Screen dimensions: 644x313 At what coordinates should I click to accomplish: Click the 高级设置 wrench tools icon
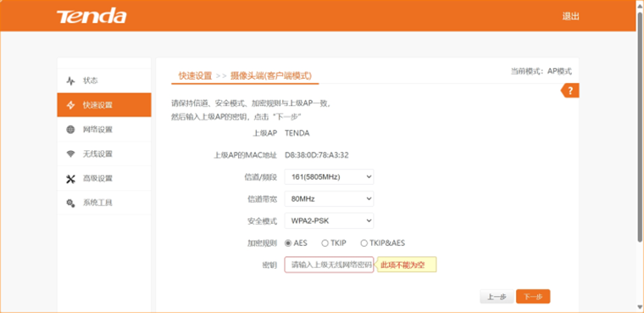click(70, 178)
